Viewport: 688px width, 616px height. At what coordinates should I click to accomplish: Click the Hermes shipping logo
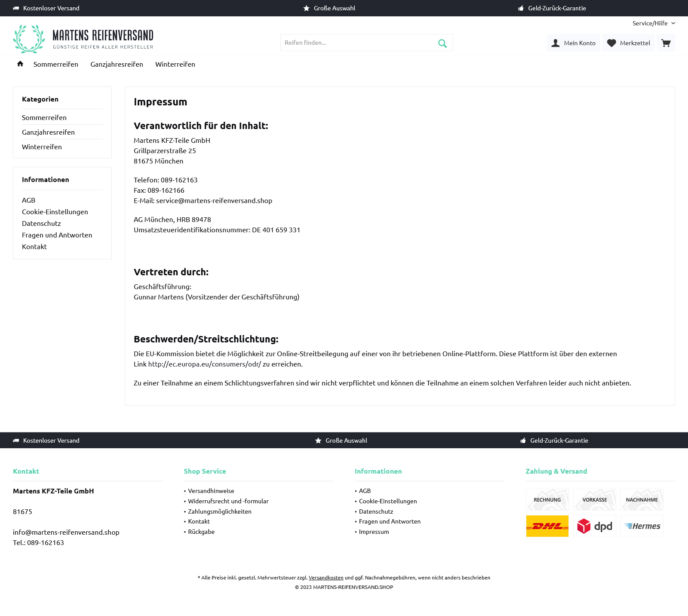642,526
